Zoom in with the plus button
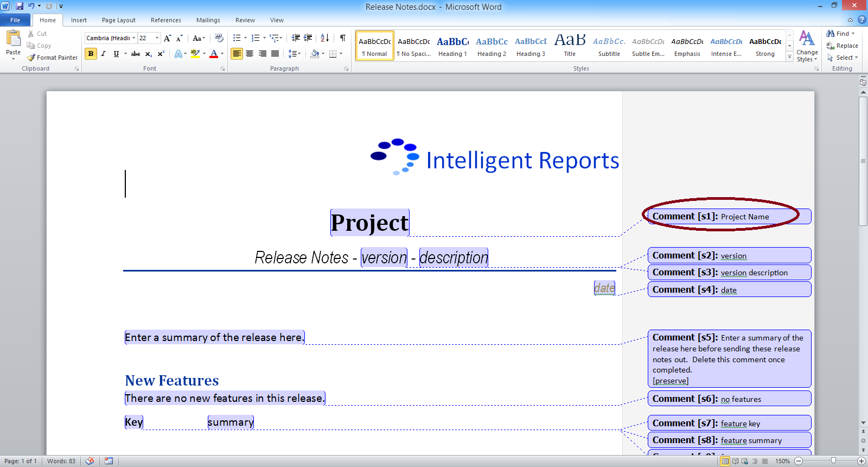This screenshot has width=868, height=467. coord(861,461)
